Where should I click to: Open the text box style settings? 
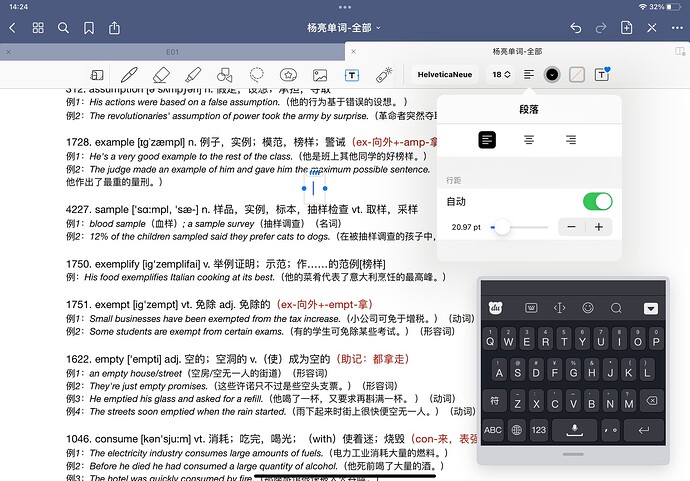pyautogui.click(x=602, y=74)
